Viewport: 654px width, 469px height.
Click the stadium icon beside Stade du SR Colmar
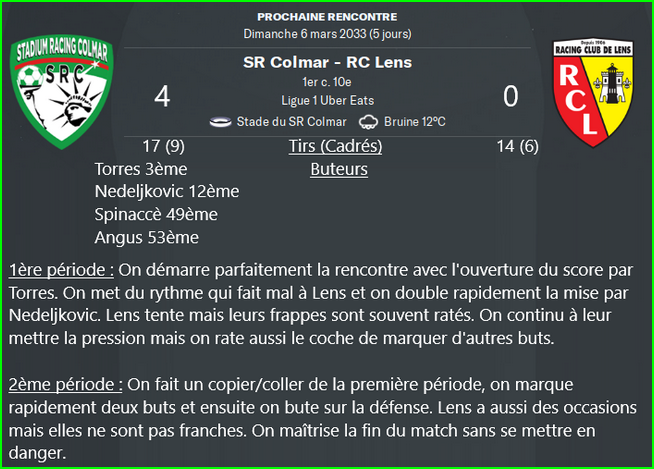[220, 122]
